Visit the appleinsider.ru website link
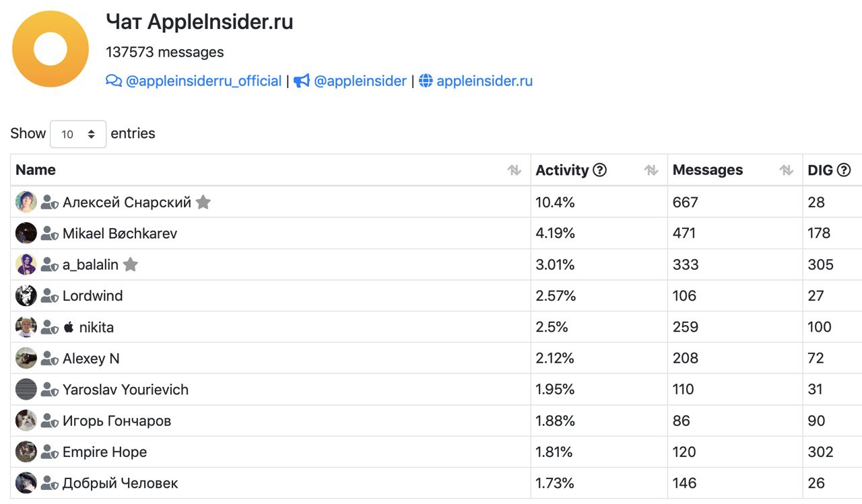Image resolution: width=862 pixels, height=504 pixels. pyautogui.click(x=485, y=81)
